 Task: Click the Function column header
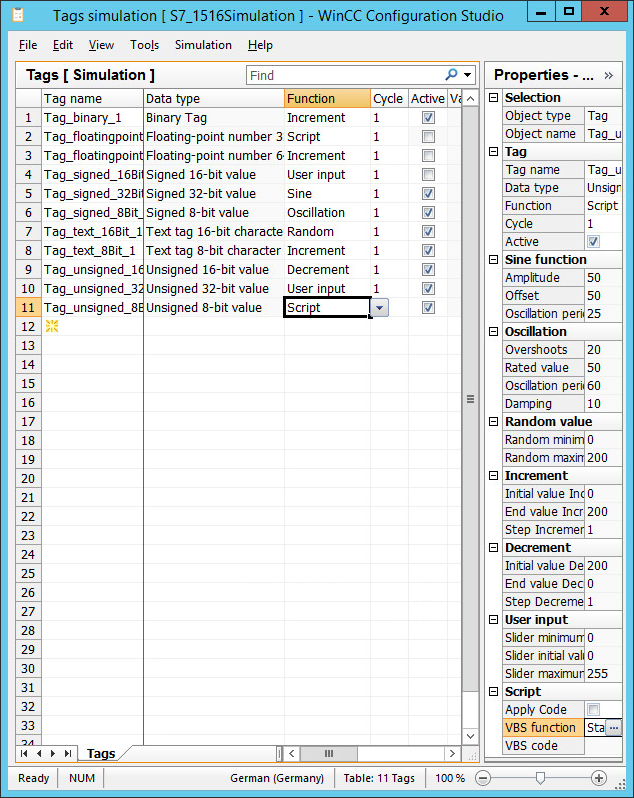pos(326,99)
